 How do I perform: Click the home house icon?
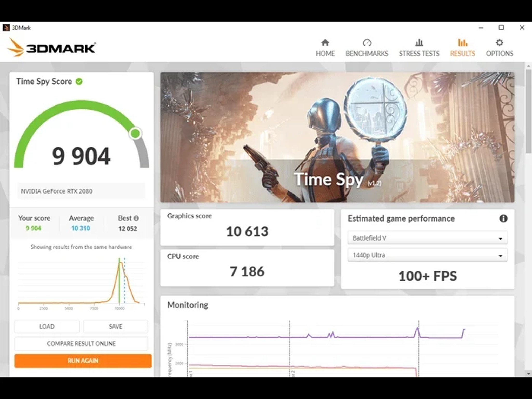[325, 43]
